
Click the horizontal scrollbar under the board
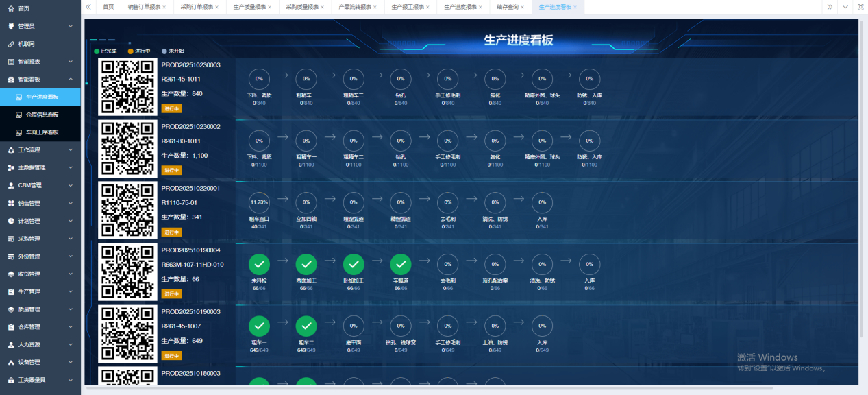tap(428, 388)
